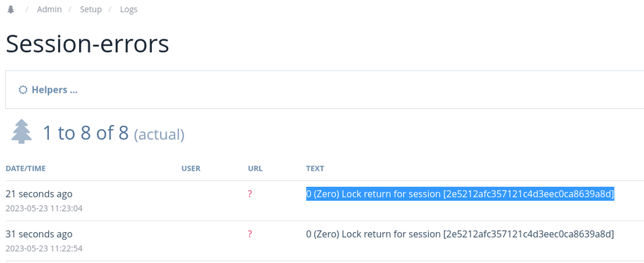The width and height of the screenshot is (644, 263).
Task: Click the 2023-05-23 11:23:04 date text
Action: (x=44, y=208)
